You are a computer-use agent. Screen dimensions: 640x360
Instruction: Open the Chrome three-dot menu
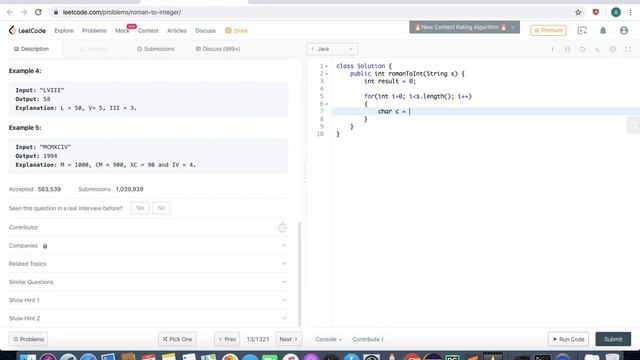click(631, 12)
